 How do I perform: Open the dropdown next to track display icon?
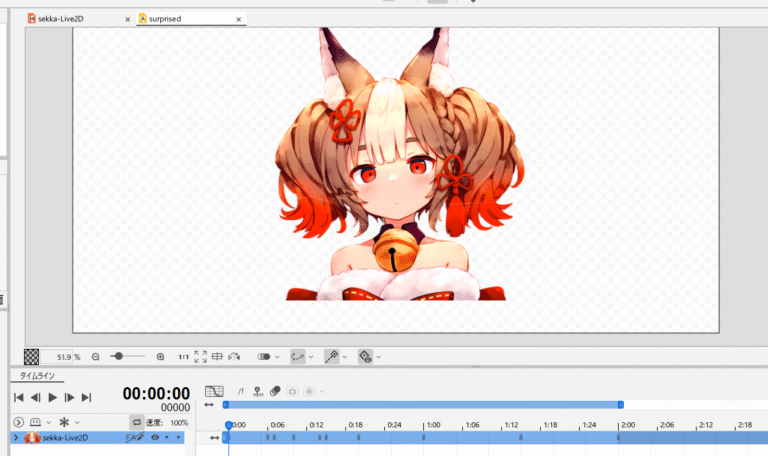click(48, 422)
